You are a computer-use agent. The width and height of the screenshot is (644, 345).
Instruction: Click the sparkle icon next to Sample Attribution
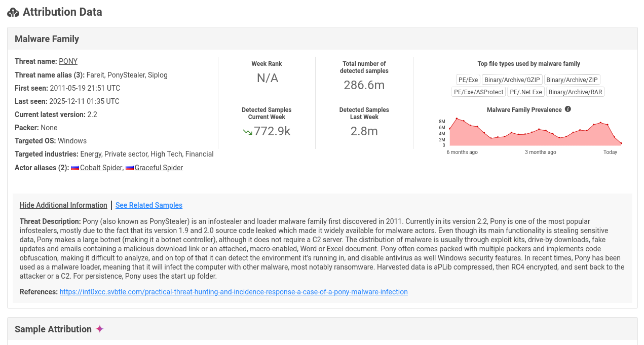click(x=100, y=329)
